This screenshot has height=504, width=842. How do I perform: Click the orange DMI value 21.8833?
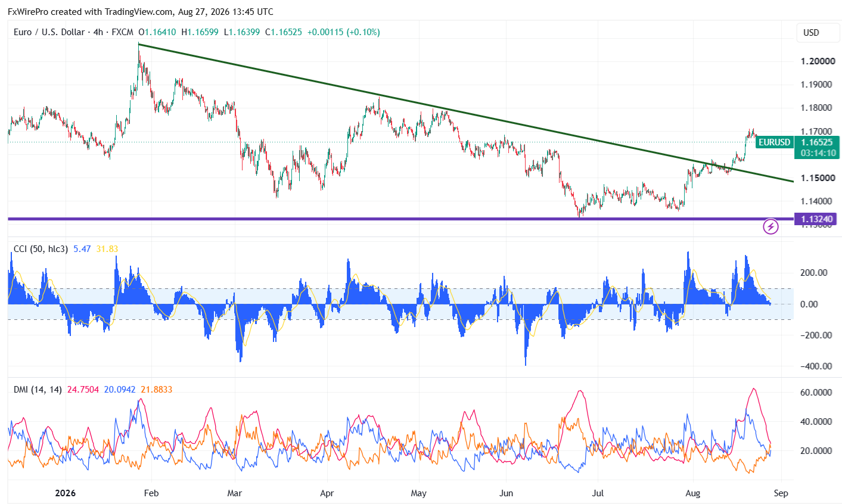pyautogui.click(x=157, y=390)
